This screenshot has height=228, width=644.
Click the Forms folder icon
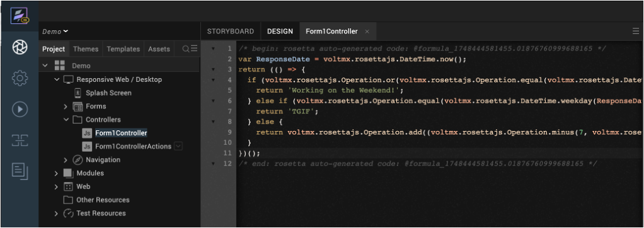coord(78,106)
